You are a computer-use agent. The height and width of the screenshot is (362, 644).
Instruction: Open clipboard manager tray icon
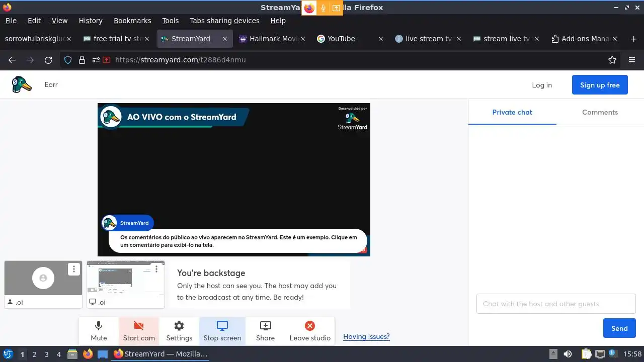(x=586, y=354)
